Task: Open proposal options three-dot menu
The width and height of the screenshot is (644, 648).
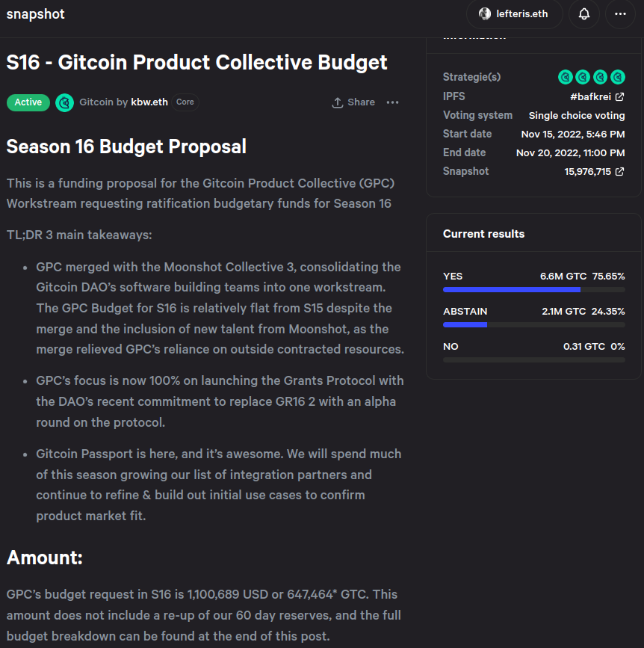Action: coord(392,102)
